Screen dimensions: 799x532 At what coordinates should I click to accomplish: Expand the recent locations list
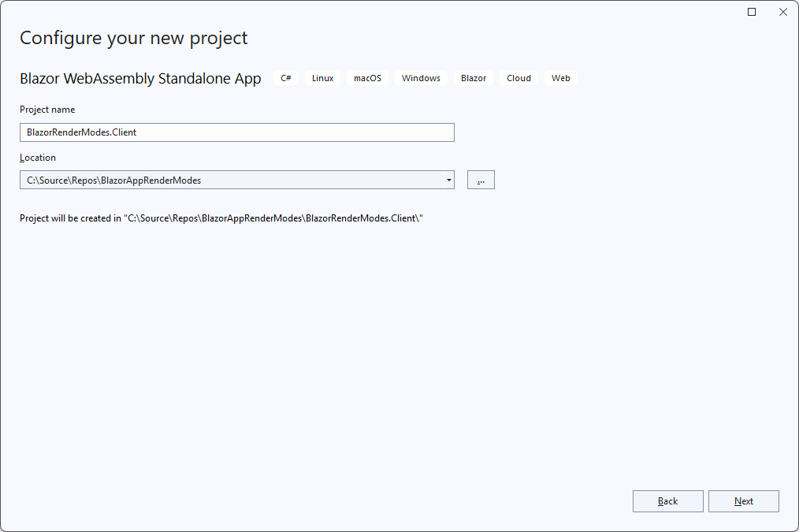449,180
